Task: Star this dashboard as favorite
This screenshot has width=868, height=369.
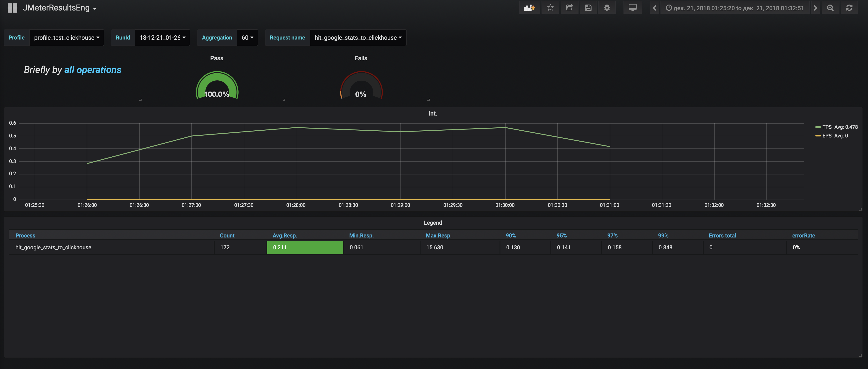Action: pos(550,8)
